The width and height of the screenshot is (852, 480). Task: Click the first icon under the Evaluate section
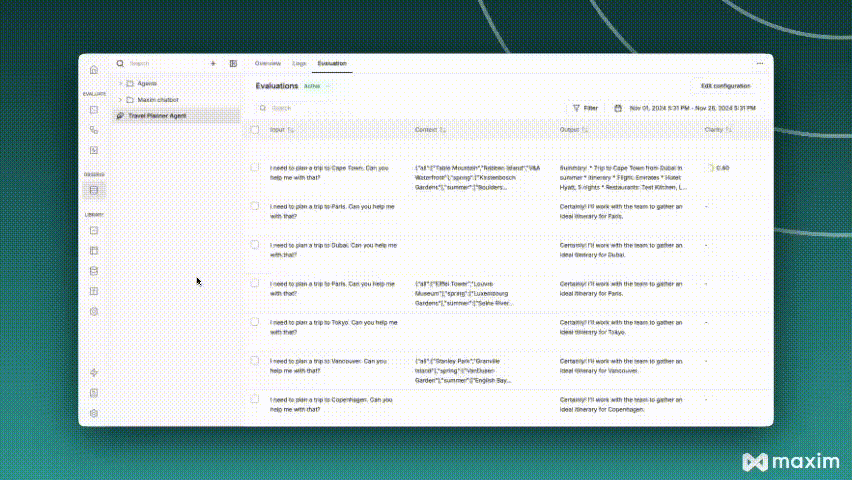coord(94,110)
